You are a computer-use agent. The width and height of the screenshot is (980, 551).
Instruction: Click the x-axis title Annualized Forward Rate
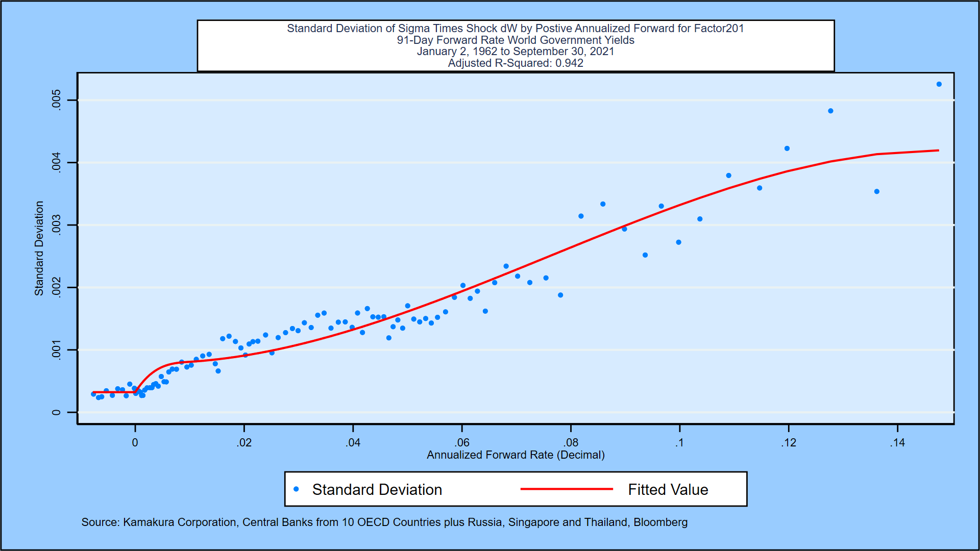pos(516,455)
